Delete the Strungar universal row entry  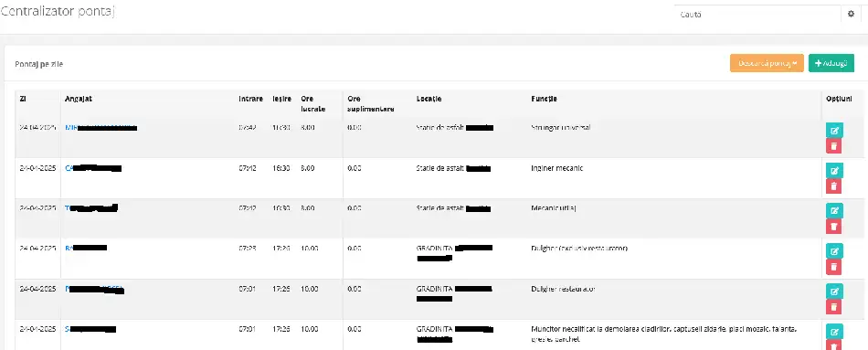click(x=833, y=146)
